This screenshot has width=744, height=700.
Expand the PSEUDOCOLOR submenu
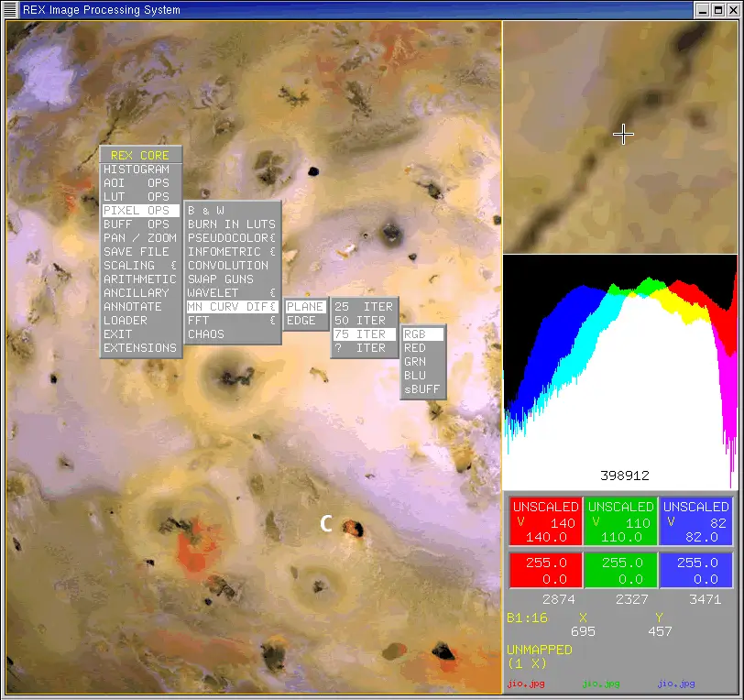(x=232, y=238)
